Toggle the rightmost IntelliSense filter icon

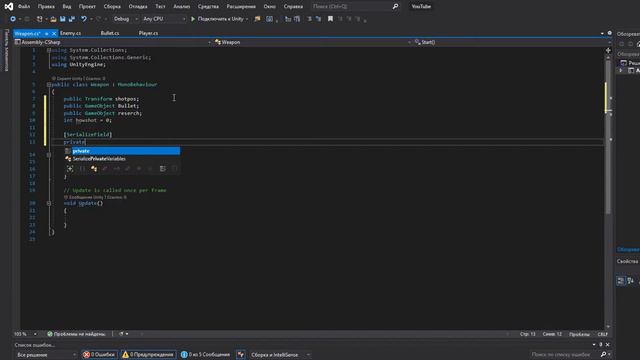click(174, 169)
